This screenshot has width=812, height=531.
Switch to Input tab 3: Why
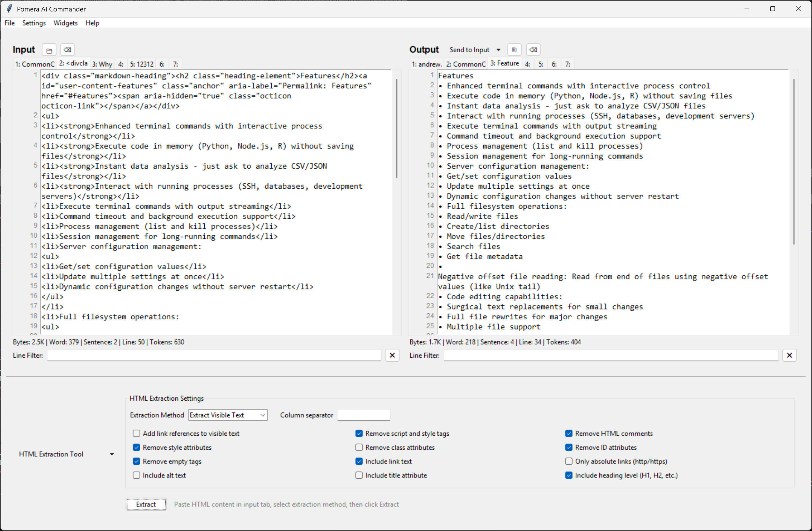coord(102,64)
